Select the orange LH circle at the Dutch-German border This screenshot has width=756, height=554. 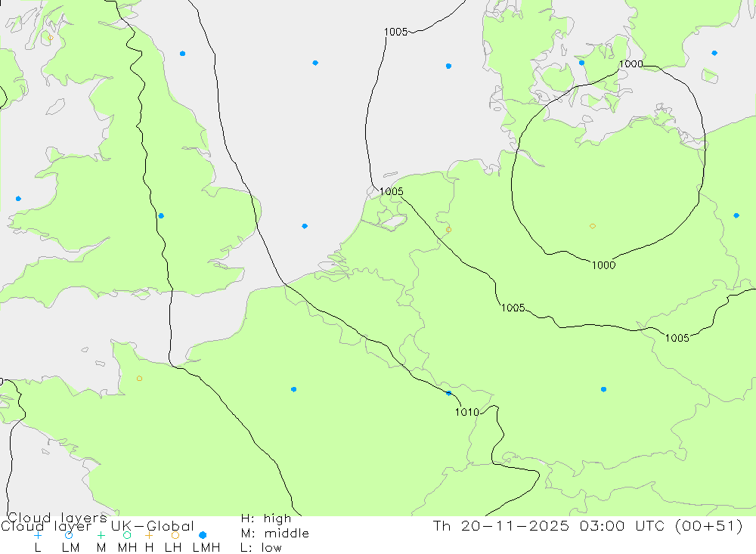coord(448,230)
